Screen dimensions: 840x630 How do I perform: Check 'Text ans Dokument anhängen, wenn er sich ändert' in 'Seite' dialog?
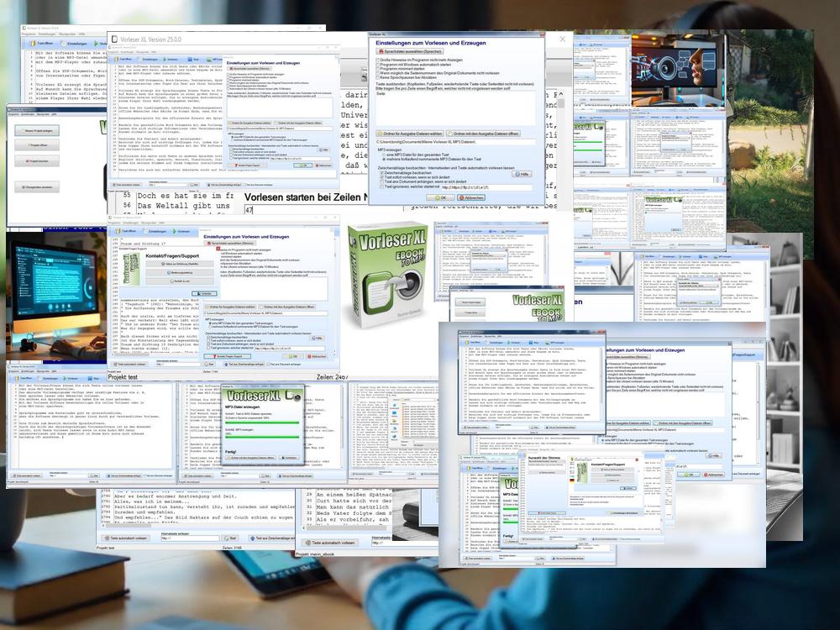382,182
